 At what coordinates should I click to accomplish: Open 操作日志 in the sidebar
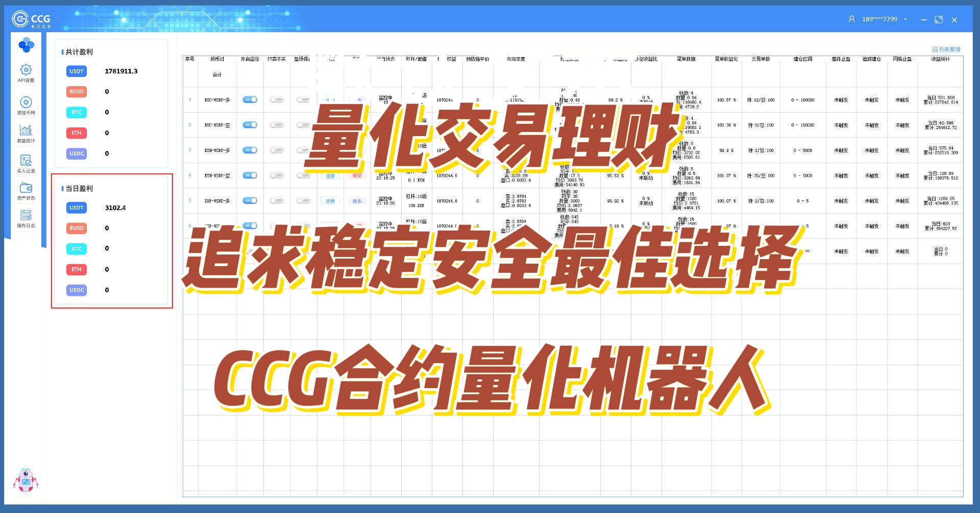click(x=26, y=219)
